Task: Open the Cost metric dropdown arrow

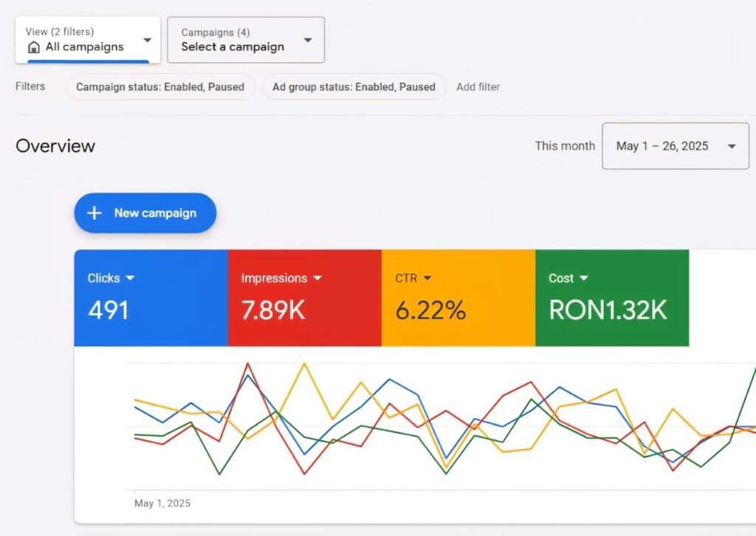Action: point(584,278)
